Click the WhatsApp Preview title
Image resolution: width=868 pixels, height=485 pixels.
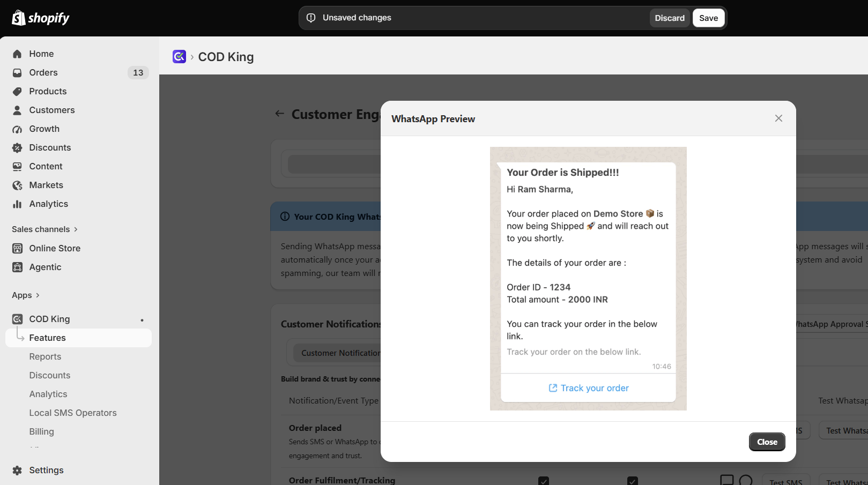click(x=433, y=118)
